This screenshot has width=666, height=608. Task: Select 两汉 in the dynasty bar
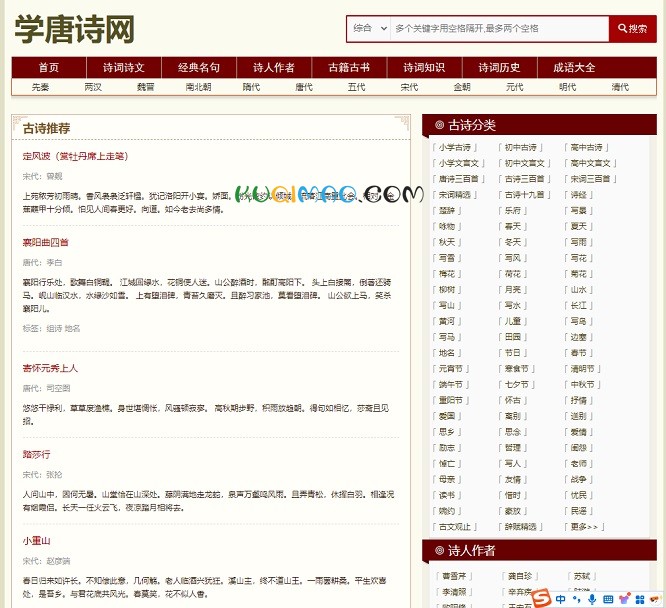click(93, 87)
